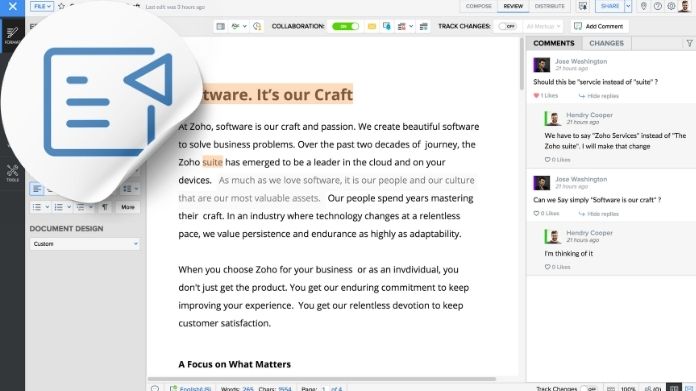Close the editor with the X icon
The height and width of the screenshot is (391, 696).
tap(12, 6)
